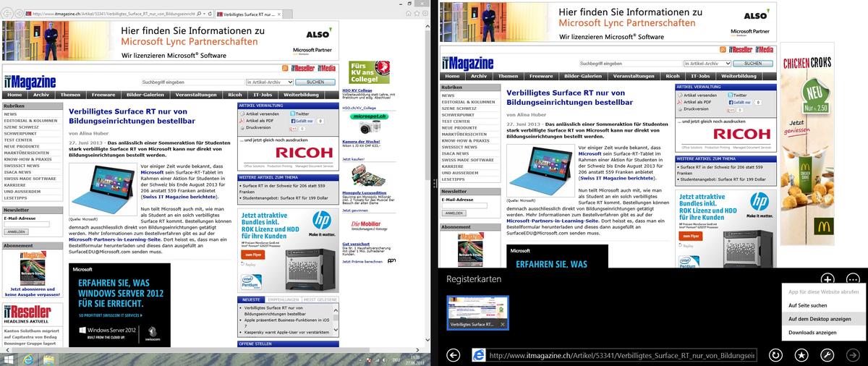Click Artikel als PDF icon on left page
Screen dimensions: 868x366
pos(242,121)
